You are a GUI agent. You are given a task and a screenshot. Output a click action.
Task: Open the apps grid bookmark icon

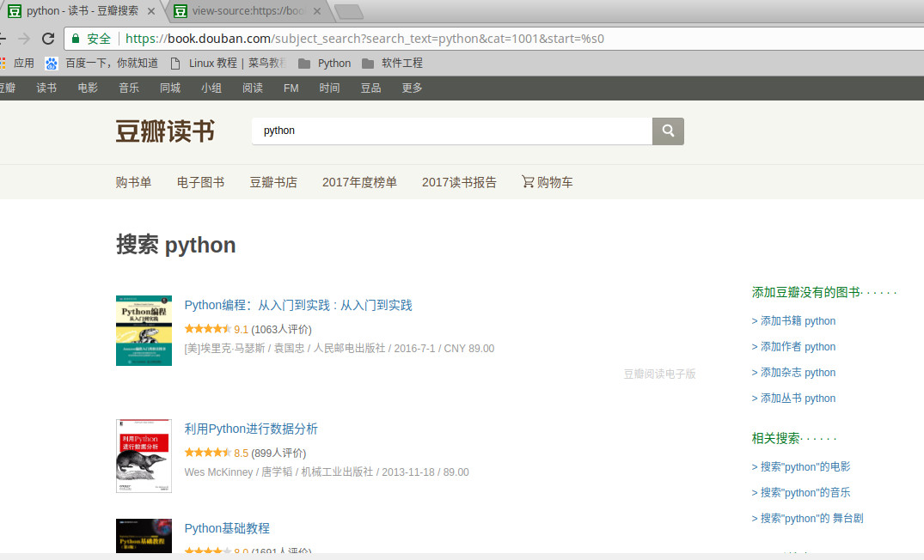[3, 63]
